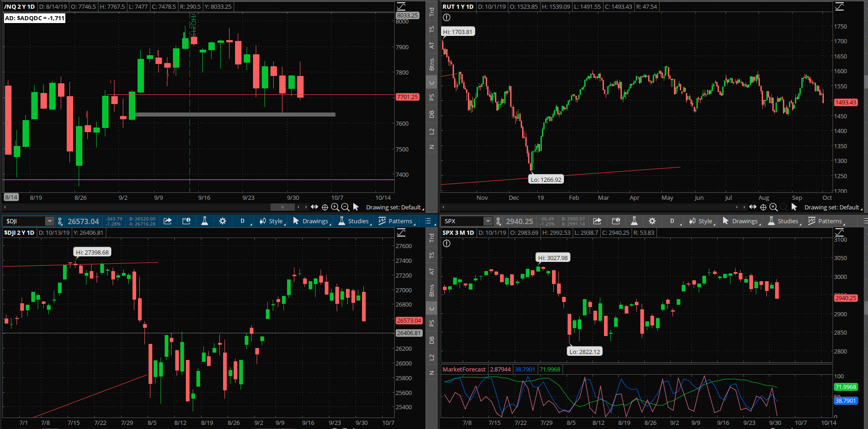Click the Btns tab beside $DJI chart
The width and height of the screenshot is (868, 429).
pyautogui.click(x=431, y=290)
